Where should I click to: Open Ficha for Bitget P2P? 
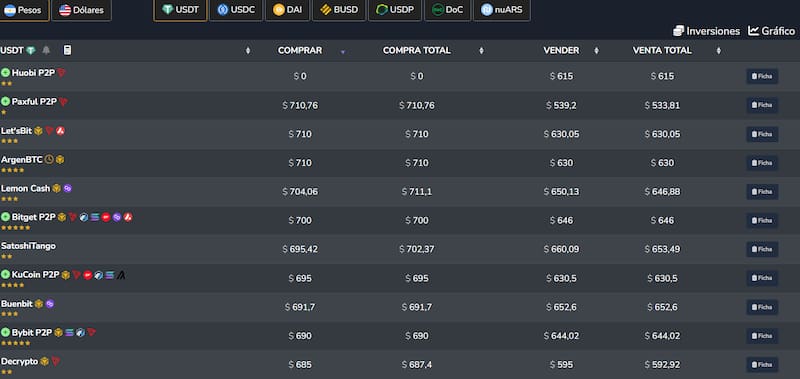762,220
